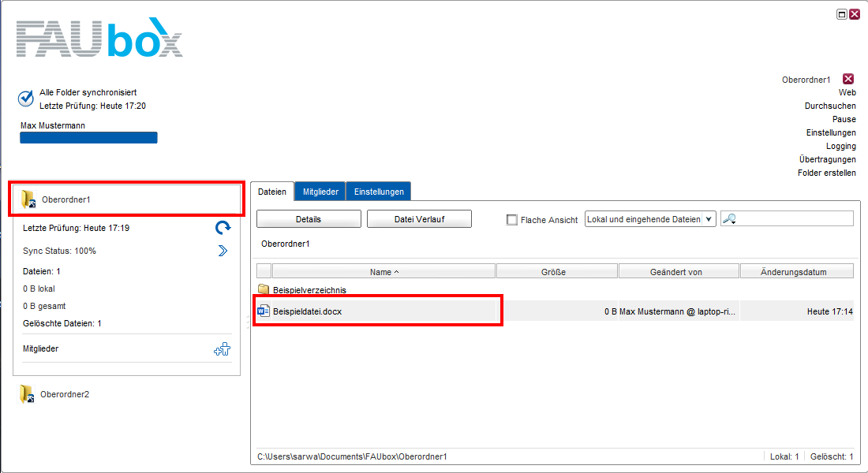Open the Web link
Viewport: 868px width, 473px height.
(x=847, y=92)
